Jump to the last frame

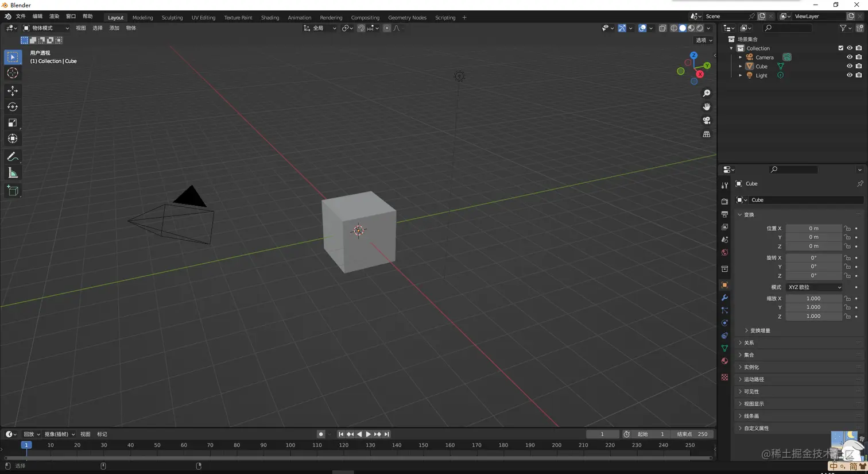pos(387,434)
